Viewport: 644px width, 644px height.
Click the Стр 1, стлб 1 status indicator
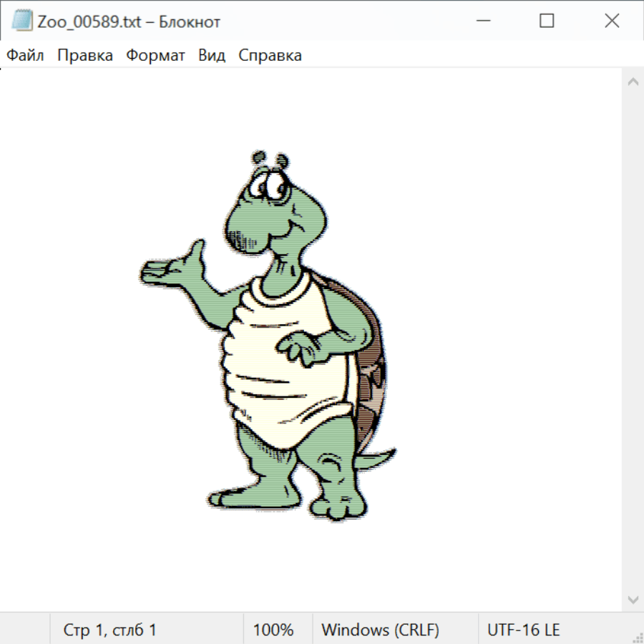(110, 630)
